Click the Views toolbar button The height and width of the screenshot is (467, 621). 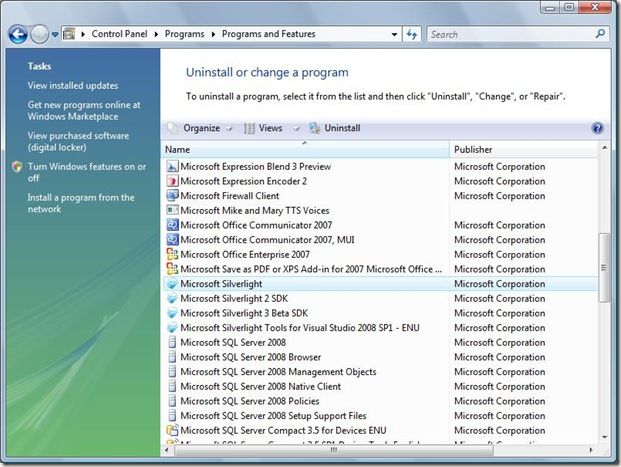(x=264, y=128)
